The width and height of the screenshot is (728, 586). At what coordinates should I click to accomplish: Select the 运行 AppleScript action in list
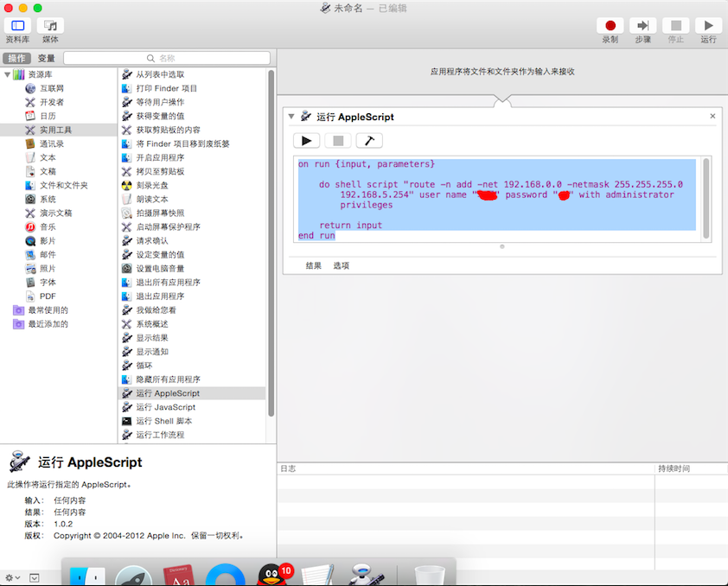(x=192, y=393)
